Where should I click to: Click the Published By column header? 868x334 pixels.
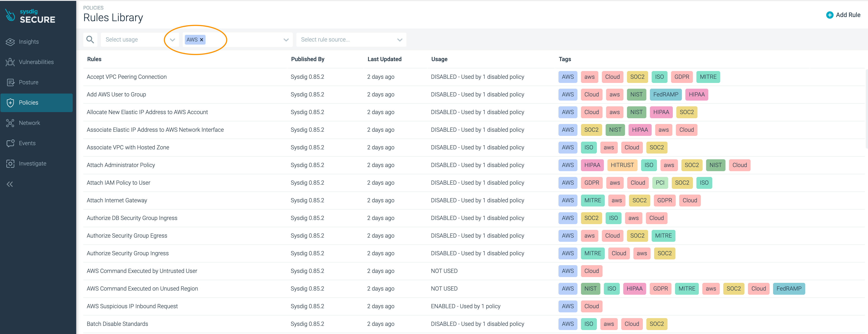[308, 59]
